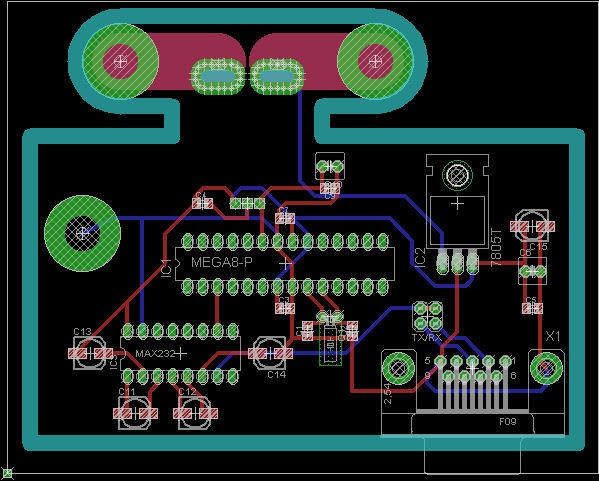Select the IC2 designator text
This screenshot has width=599, height=481.
(420, 257)
